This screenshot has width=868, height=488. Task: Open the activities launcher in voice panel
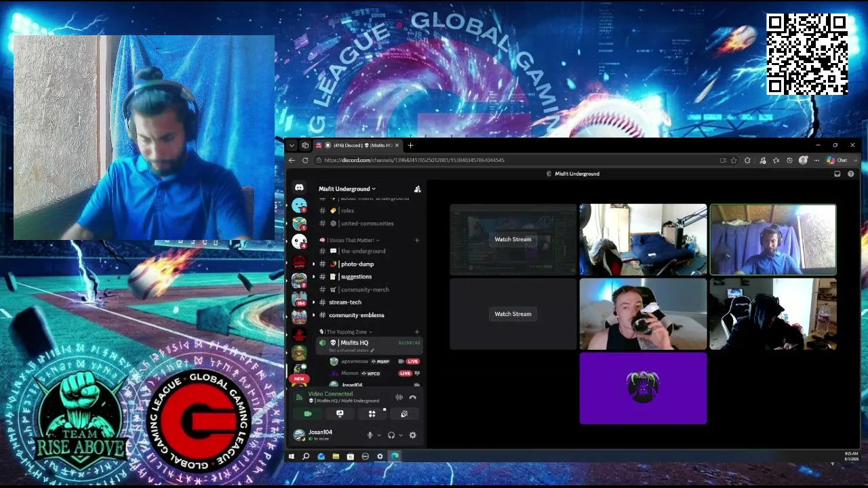[372, 413]
